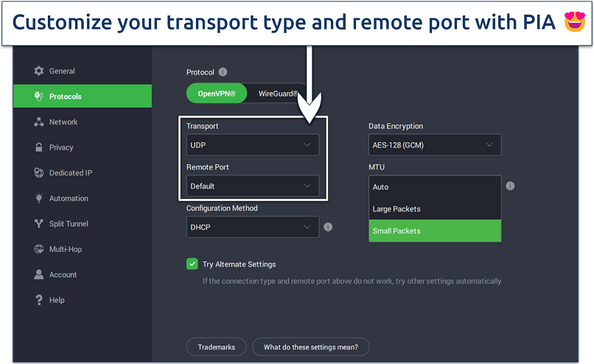Click the Automation lightbulb icon
This screenshot has width=594, height=364.
[39, 198]
